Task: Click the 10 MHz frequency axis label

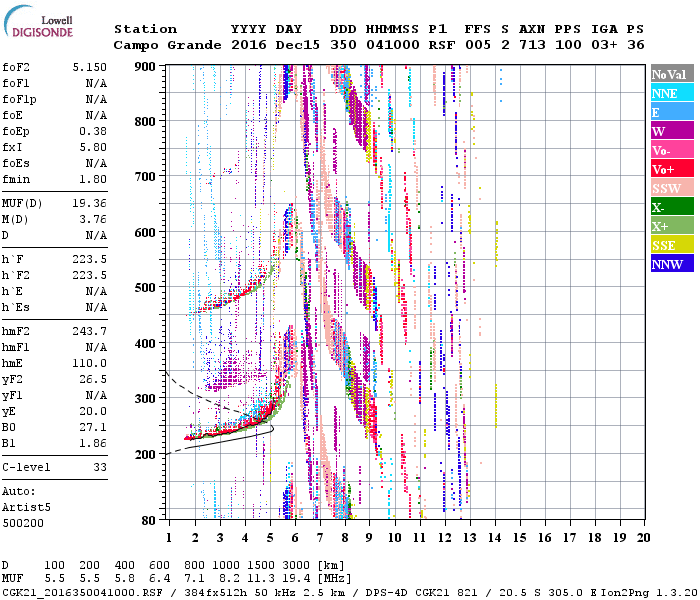Action: (x=395, y=538)
